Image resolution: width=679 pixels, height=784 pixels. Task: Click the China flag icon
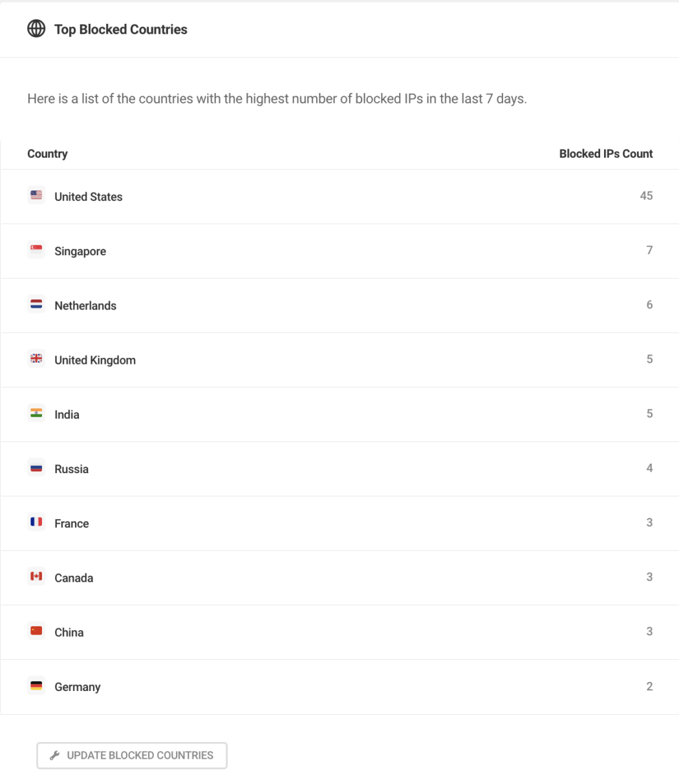pyautogui.click(x=36, y=630)
